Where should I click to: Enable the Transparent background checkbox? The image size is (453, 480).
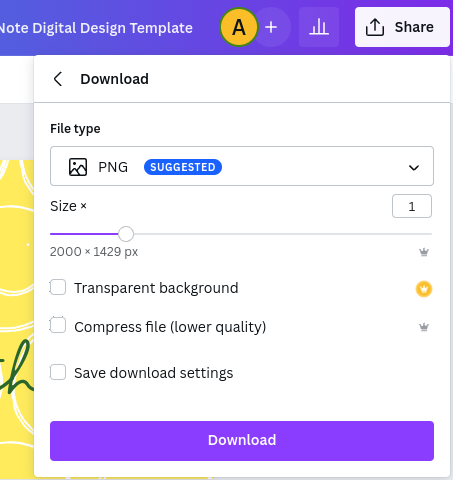click(58, 287)
